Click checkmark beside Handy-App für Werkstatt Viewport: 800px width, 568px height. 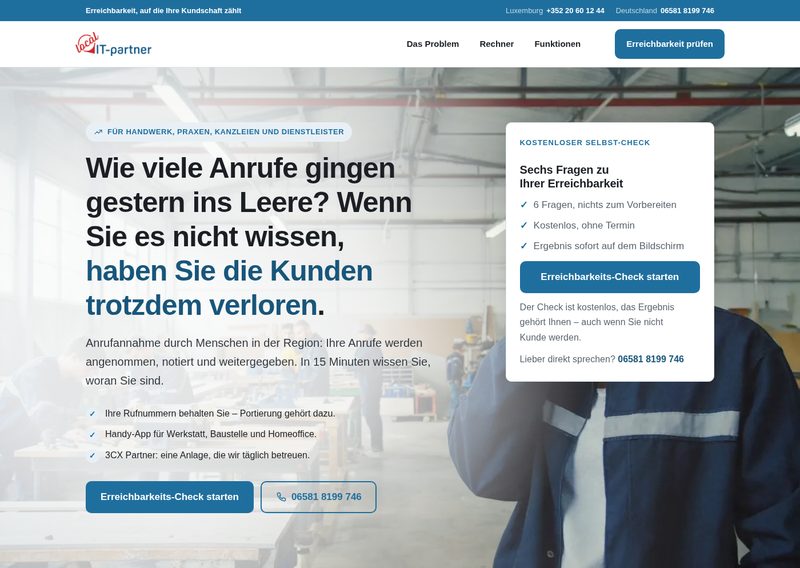click(92, 434)
